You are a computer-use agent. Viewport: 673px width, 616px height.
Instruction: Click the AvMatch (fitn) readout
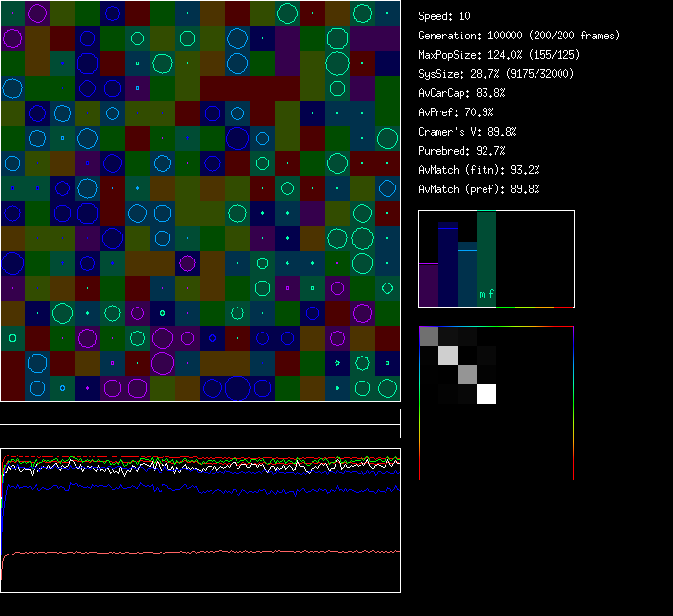click(x=479, y=170)
